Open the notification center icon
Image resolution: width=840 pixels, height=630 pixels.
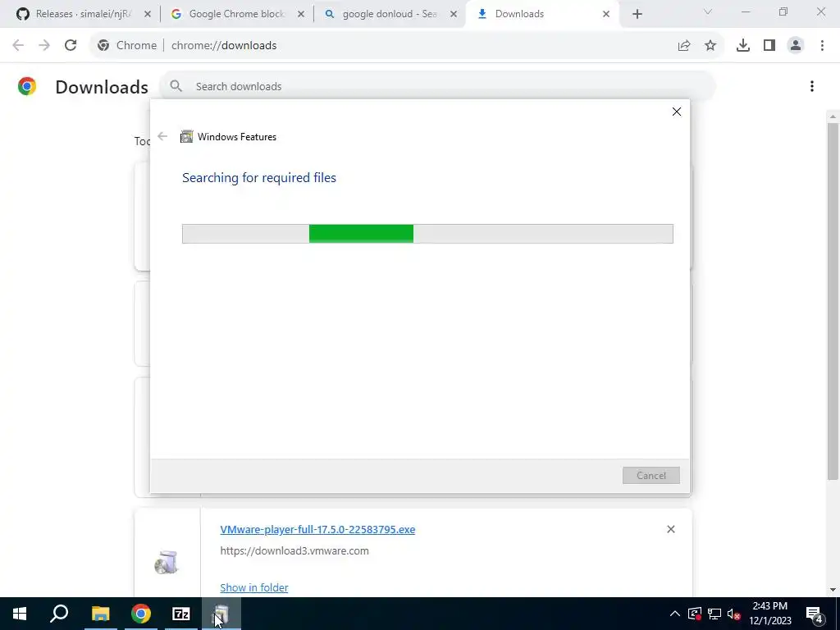[815, 614]
